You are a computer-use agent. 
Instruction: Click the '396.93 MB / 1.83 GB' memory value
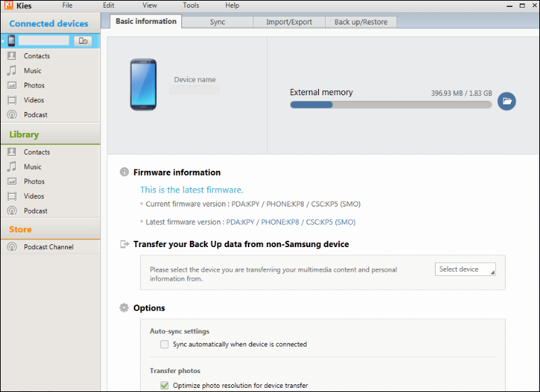tap(462, 93)
